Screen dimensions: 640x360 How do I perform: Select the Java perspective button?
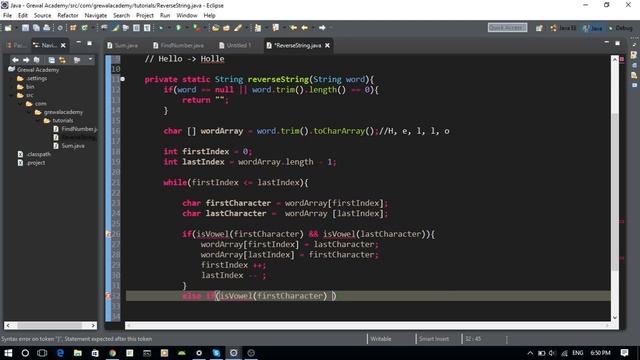(593, 28)
